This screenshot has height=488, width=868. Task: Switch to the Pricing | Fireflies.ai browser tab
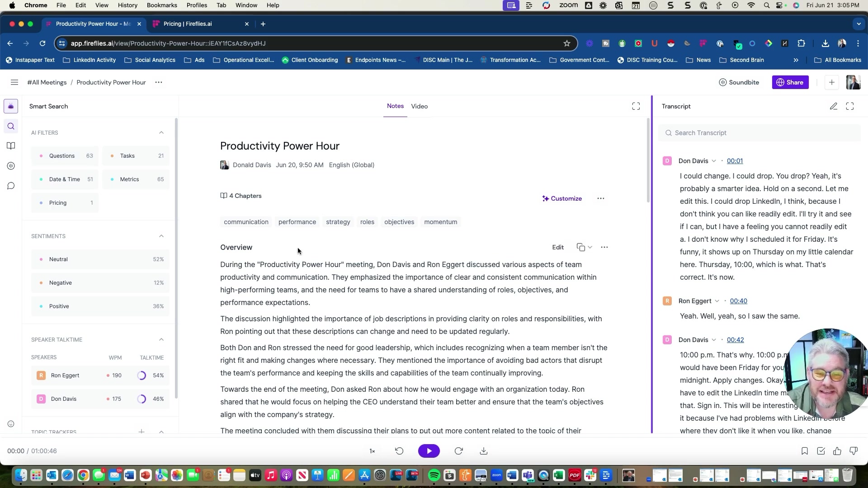(x=201, y=24)
